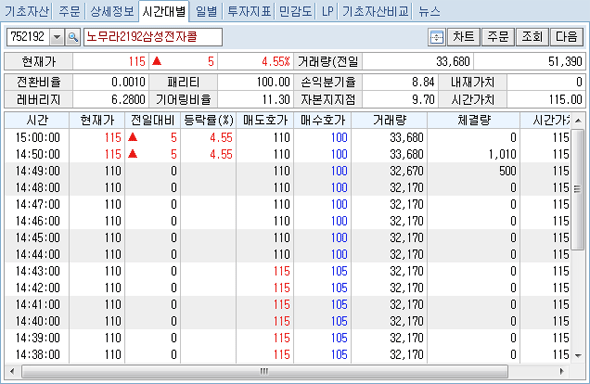Click the 주문 button next to 차트

(498, 37)
